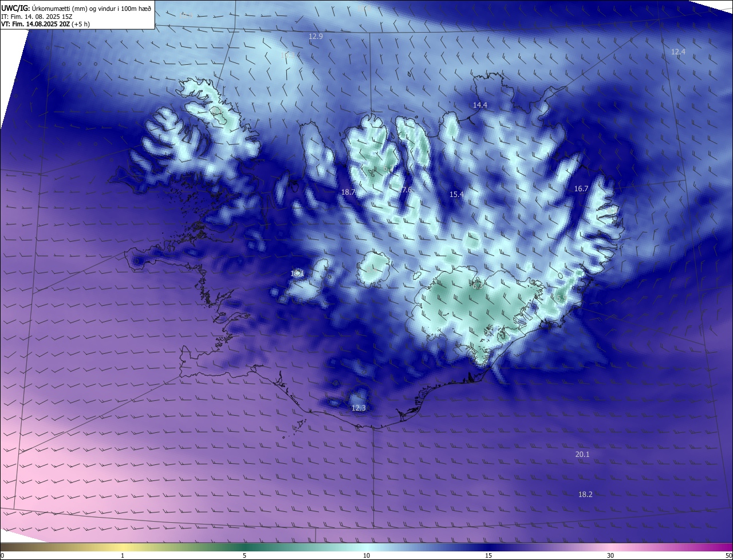Click the title "Úrkomumætti (mm) og vindur í 100m hæð"
The image size is (733, 560).
92,8
